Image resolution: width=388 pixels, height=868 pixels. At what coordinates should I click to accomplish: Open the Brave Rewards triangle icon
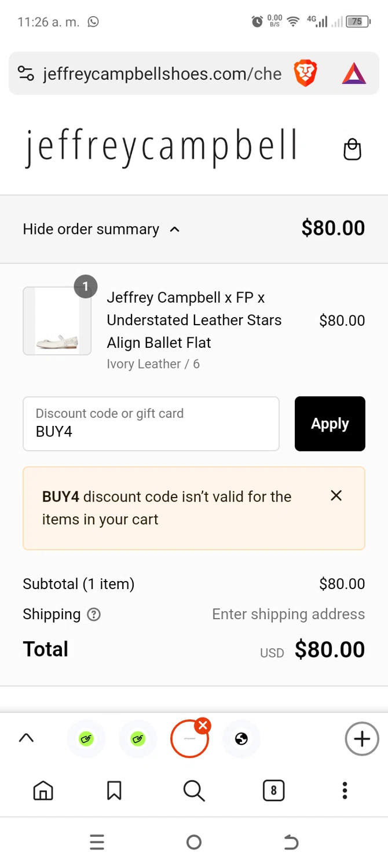click(x=354, y=74)
